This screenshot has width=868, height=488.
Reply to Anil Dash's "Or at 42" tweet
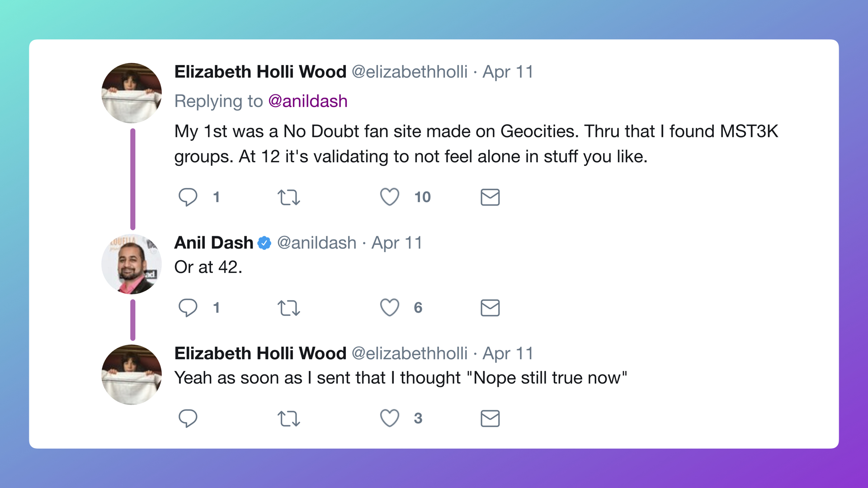[x=188, y=308]
